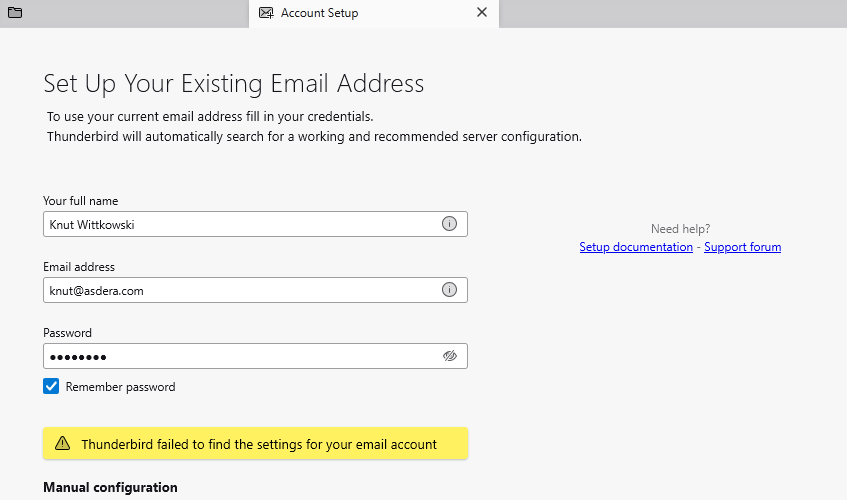Switch to the Account Setup tab title
847x500 pixels.
[x=319, y=13]
